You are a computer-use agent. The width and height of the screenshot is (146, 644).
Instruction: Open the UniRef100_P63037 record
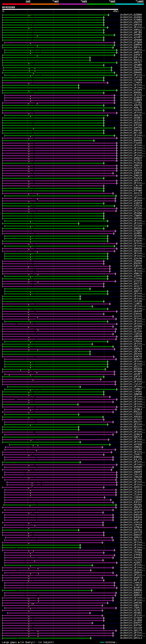[x=131, y=168]
